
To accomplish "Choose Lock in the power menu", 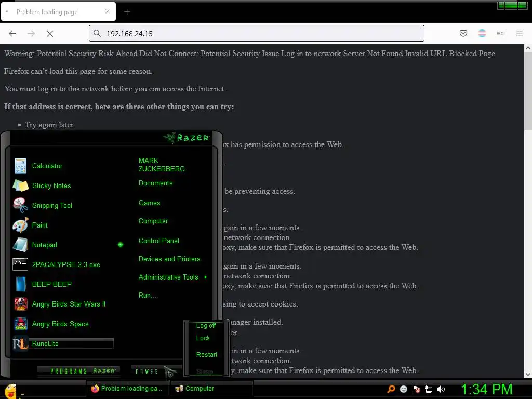I will pos(203,338).
